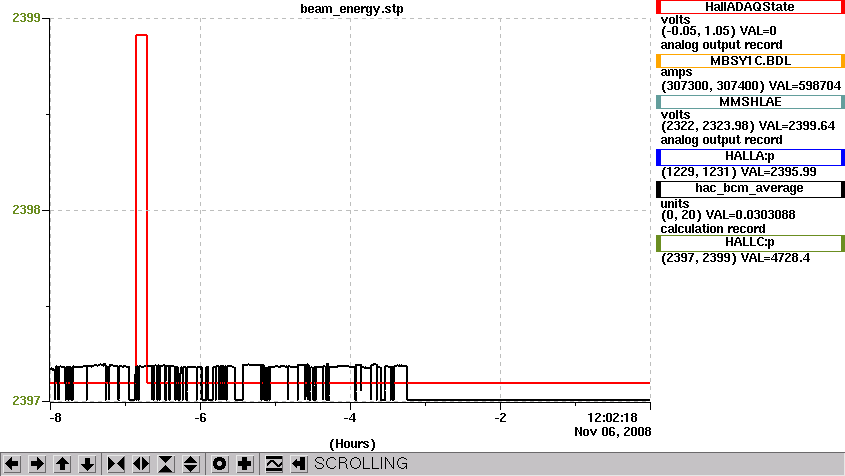This screenshot has height=476, width=845.
Task: Zoom in vertically using hourglass-shaped icon
Action: (x=166, y=464)
